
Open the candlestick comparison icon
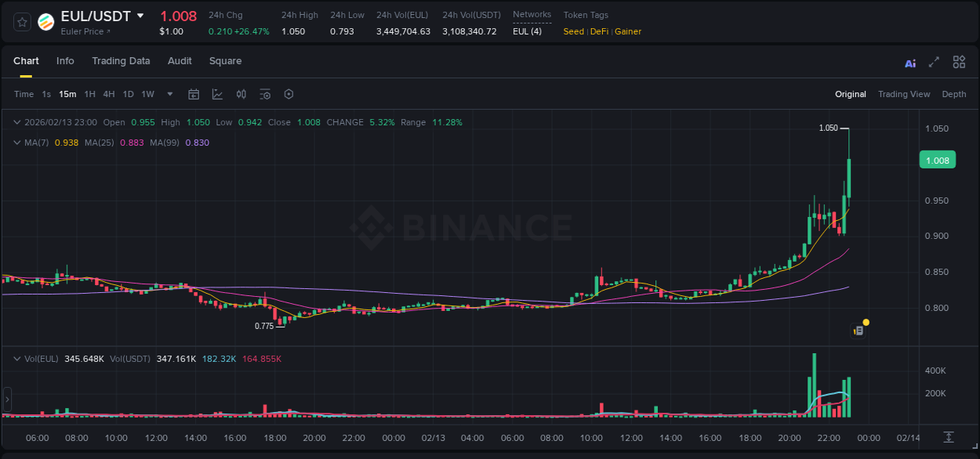tap(241, 94)
